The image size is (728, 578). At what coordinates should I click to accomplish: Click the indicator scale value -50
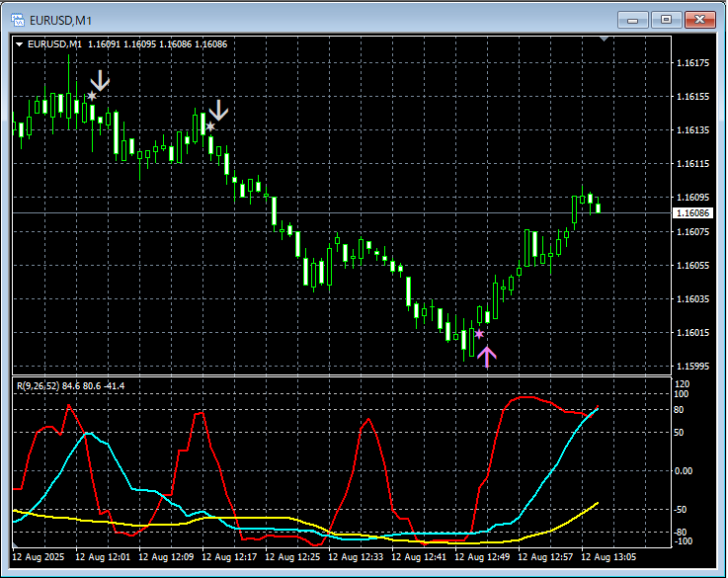point(679,510)
